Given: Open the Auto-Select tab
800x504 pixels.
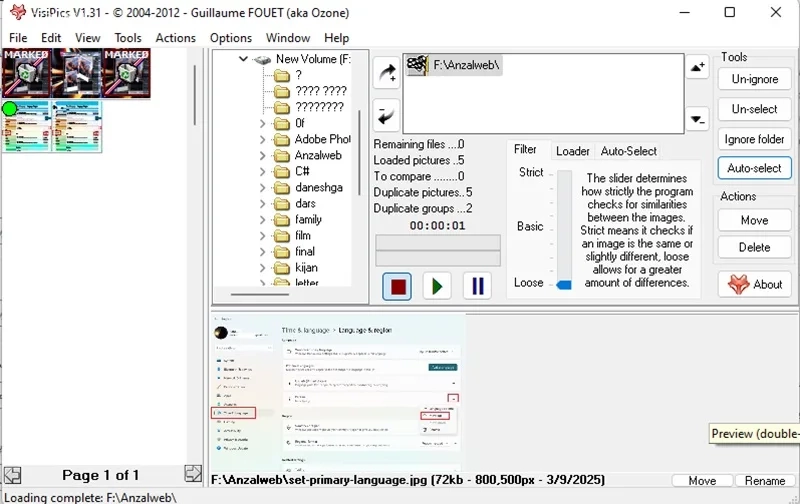Looking at the screenshot, I should [629, 151].
